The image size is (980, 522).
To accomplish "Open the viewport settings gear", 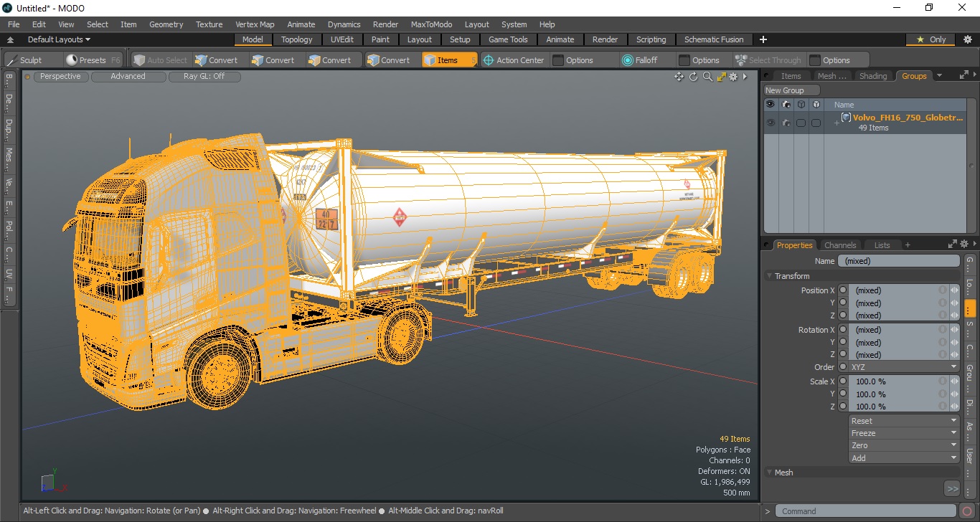I will pyautogui.click(x=734, y=77).
